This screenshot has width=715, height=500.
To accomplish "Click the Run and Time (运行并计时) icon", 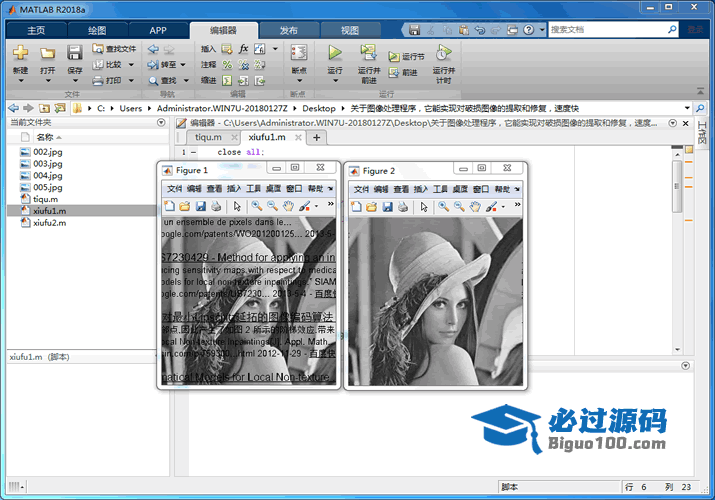I will 442,53.
